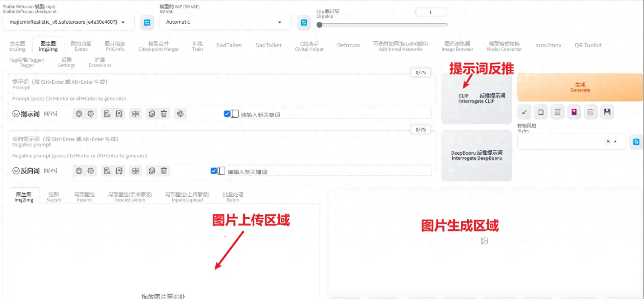Open the Styles dropdown arrow
This screenshot has height=299, width=644.
(x=615, y=141)
